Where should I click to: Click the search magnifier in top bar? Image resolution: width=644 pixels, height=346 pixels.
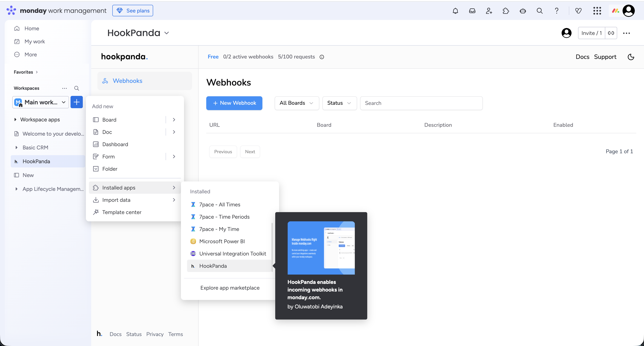[540, 11]
